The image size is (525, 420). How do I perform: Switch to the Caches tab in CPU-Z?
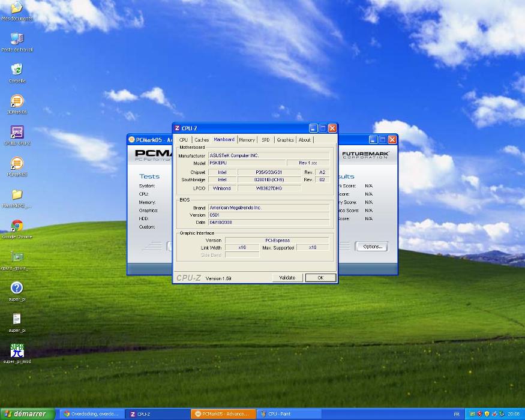pos(201,140)
